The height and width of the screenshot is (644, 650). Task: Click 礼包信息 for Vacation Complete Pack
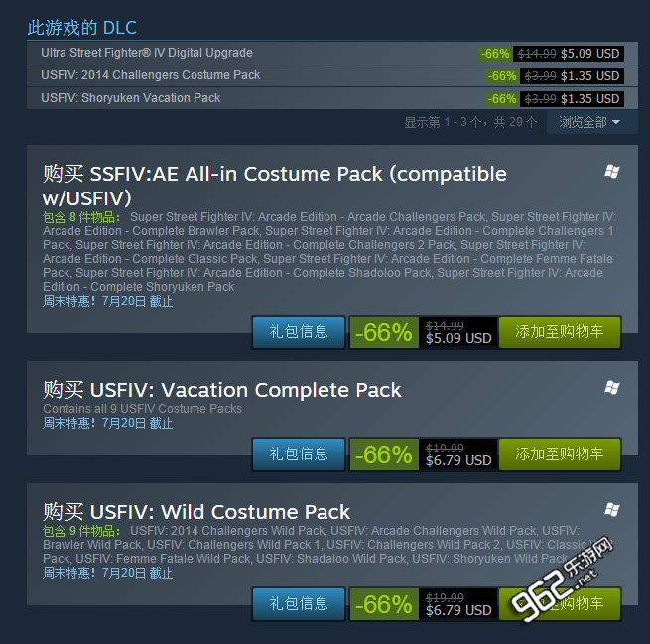299,454
